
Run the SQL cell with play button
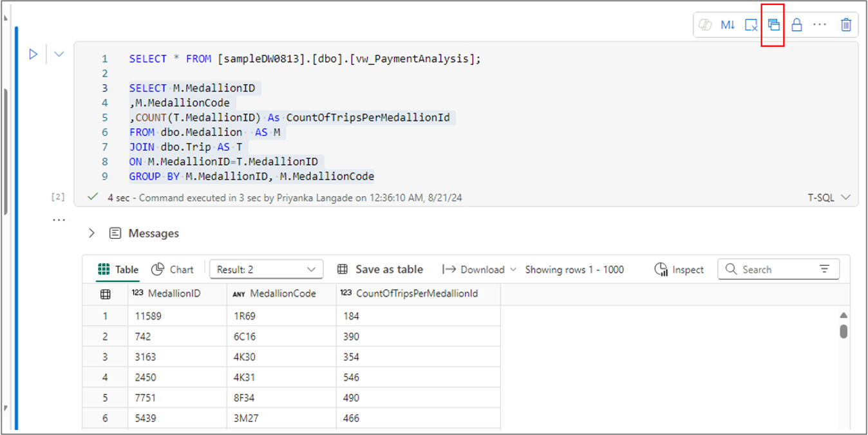click(x=33, y=54)
